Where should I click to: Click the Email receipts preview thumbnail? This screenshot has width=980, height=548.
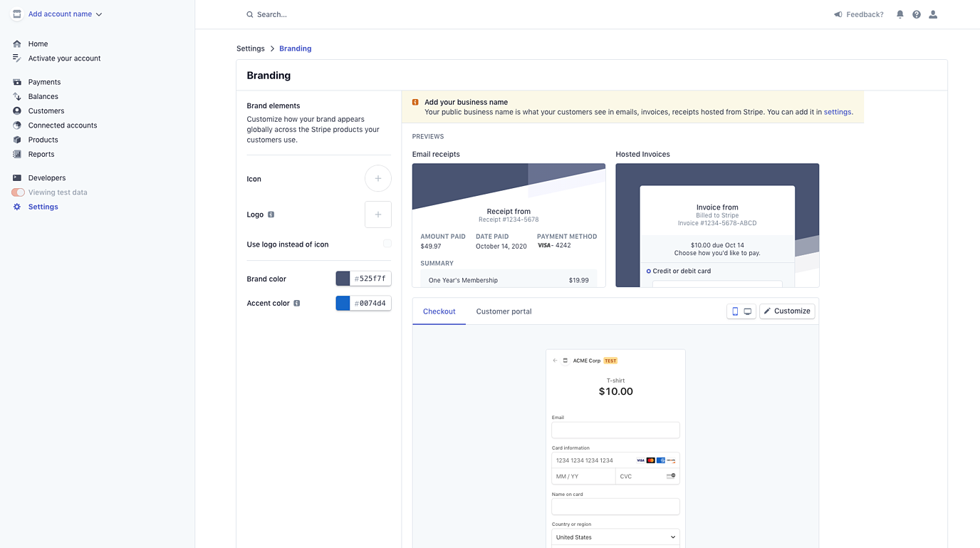[x=509, y=225]
